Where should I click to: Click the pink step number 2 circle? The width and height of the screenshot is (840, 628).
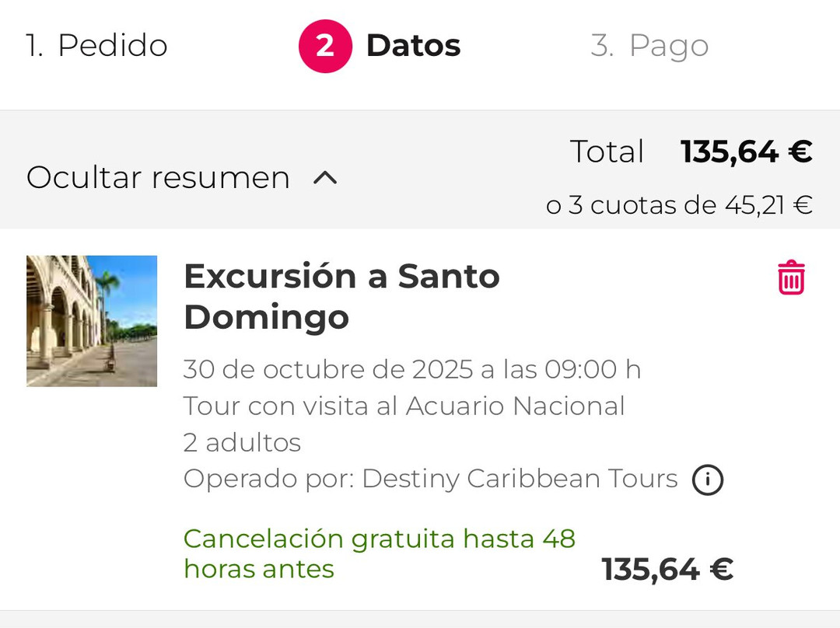325,46
